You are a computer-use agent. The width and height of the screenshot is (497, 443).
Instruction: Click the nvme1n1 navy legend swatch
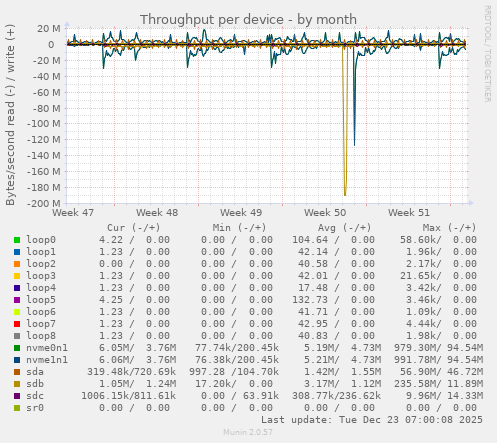tap(17, 360)
